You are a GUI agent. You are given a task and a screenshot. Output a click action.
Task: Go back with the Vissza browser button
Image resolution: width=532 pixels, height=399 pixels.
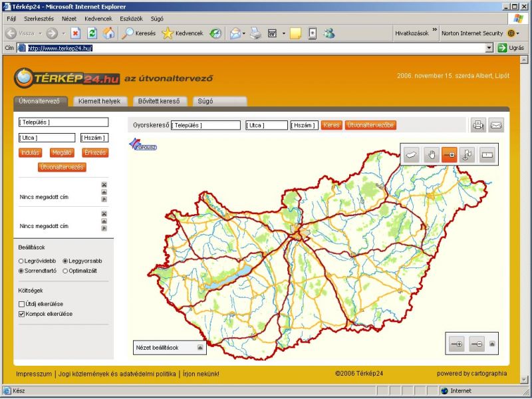pyautogui.click(x=21, y=33)
